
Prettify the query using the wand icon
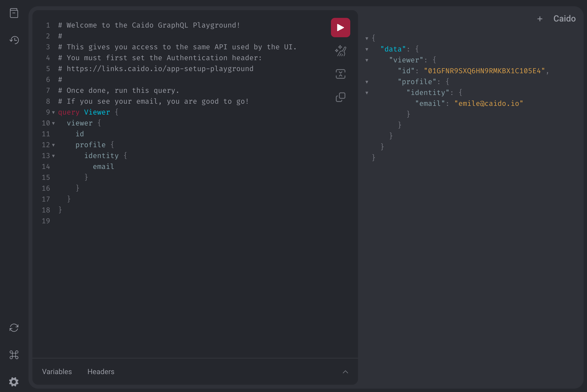[x=340, y=51]
